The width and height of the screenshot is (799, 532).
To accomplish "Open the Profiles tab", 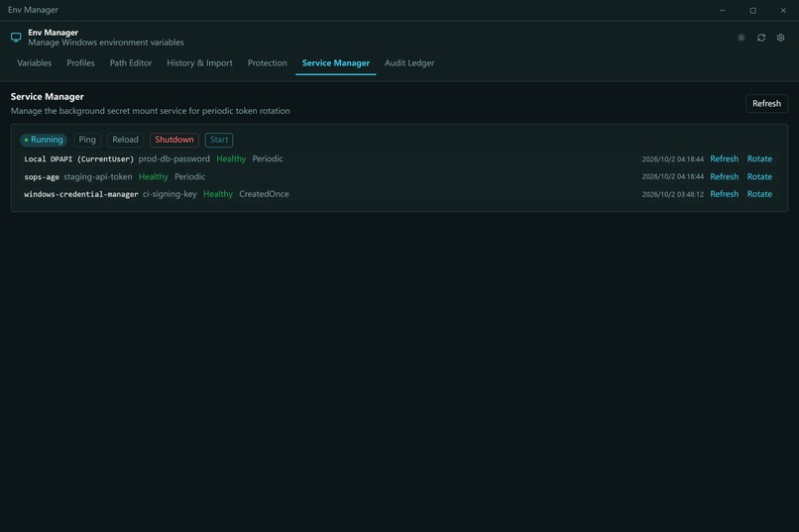I will 80,63.
